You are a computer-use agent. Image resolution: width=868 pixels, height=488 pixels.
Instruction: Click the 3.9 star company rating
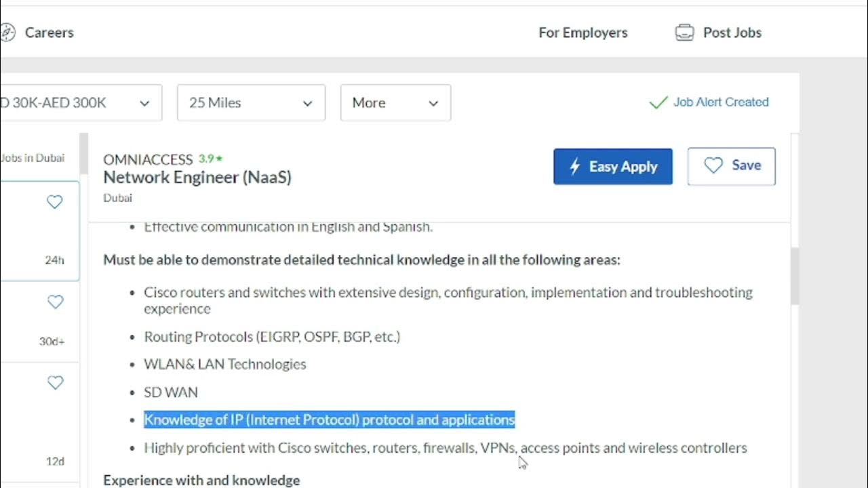point(210,159)
